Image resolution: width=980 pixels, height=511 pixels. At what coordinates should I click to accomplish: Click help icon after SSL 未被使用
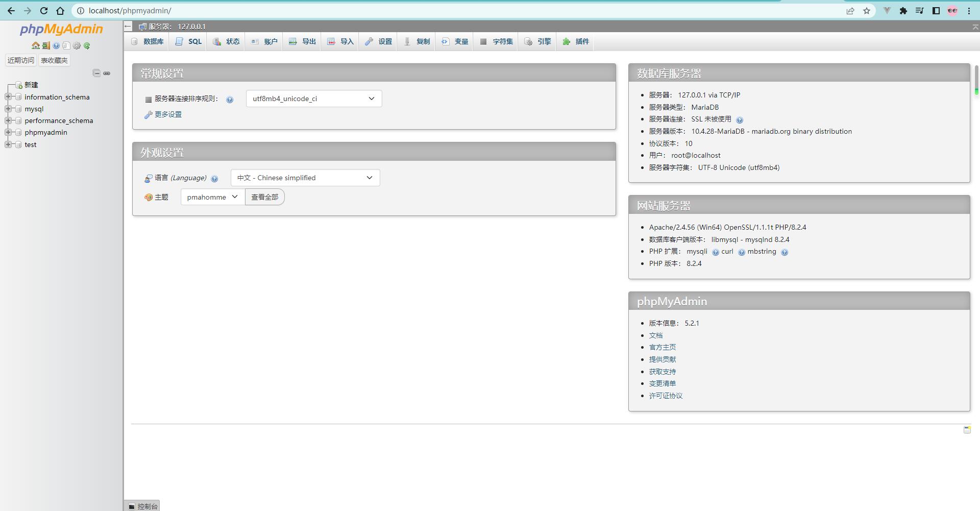point(740,120)
